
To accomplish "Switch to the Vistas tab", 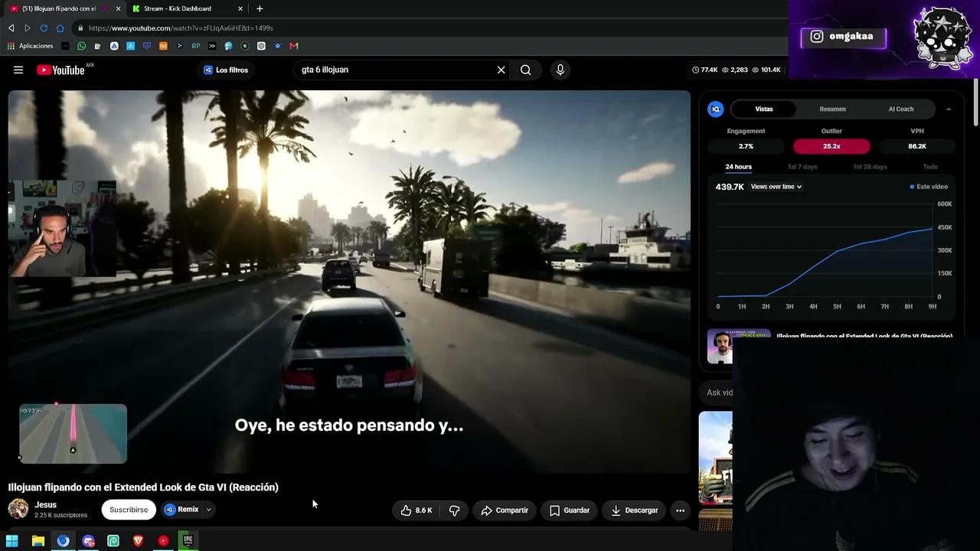I will coord(764,109).
